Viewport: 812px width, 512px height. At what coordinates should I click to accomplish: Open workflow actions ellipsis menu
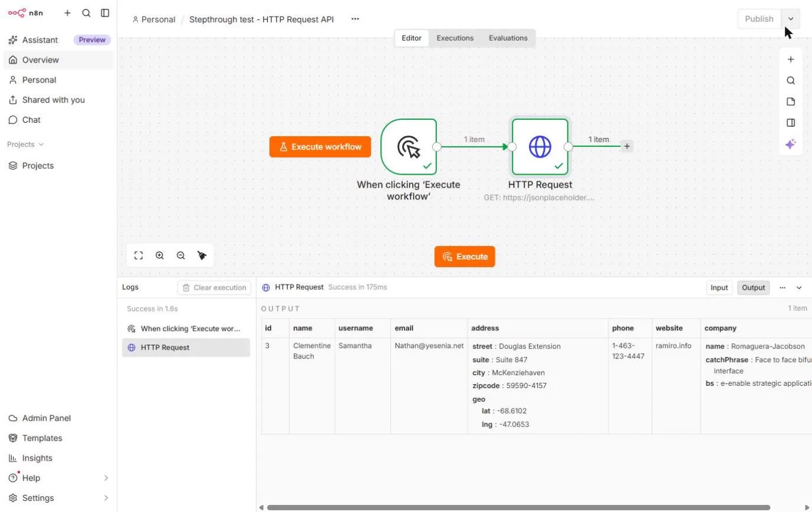(x=355, y=19)
